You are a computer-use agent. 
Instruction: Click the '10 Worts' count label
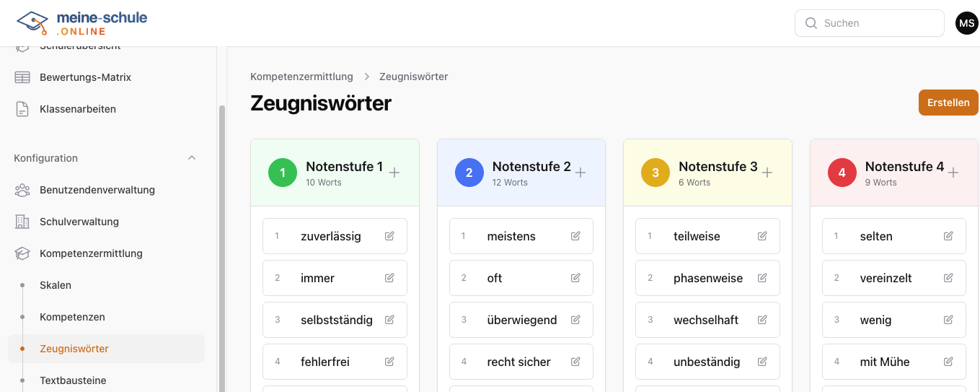coord(324,183)
